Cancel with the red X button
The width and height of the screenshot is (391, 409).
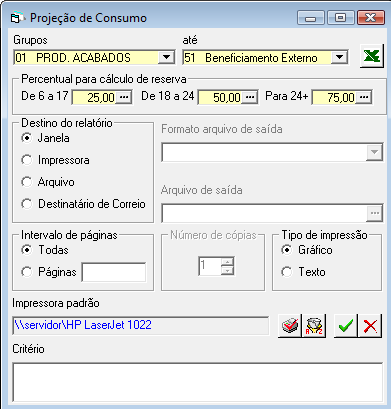click(x=370, y=326)
